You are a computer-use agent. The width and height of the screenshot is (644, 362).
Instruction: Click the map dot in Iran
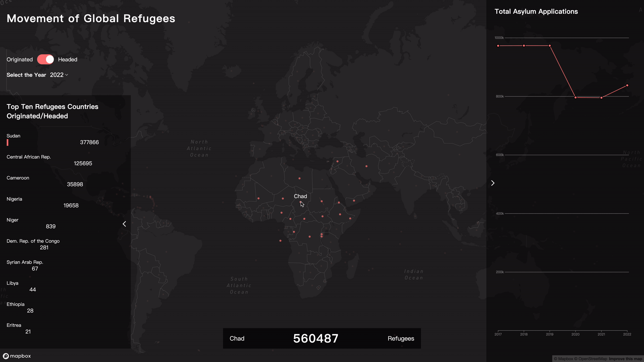point(366,166)
